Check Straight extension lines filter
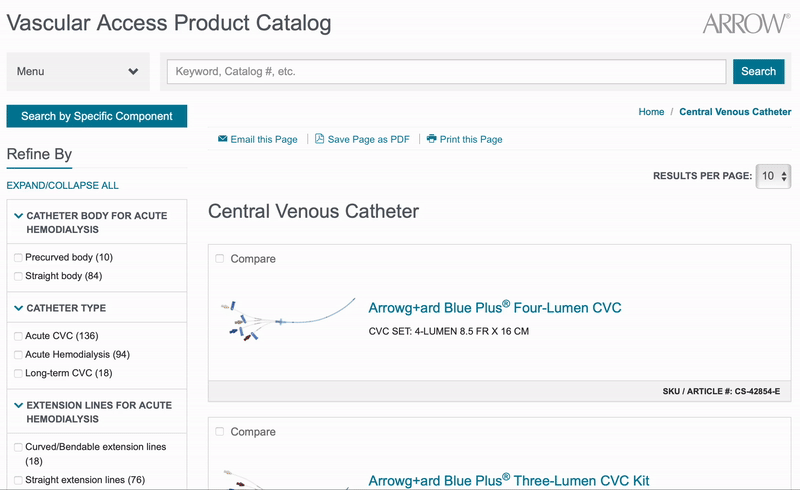Viewport: 800px width, 490px height. pos(18,480)
